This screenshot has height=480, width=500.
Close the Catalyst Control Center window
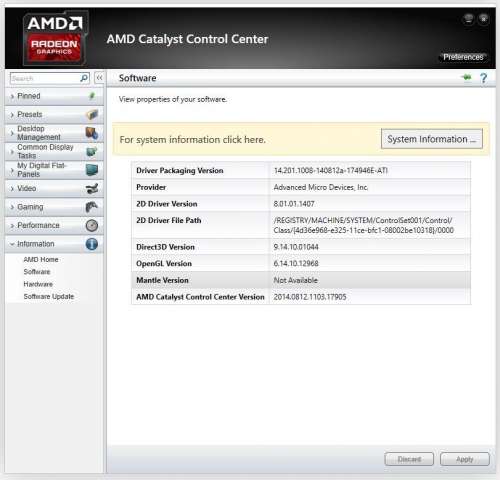tap(483, 19)
